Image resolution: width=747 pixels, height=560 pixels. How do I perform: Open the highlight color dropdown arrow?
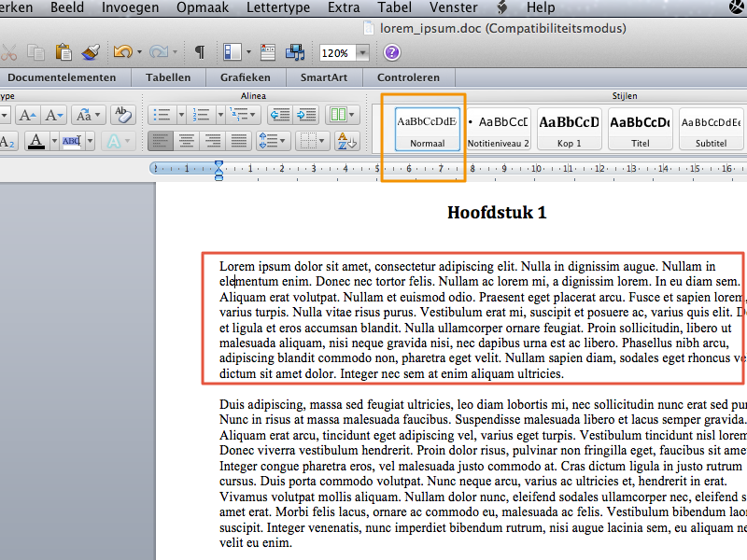click(90, 141)
